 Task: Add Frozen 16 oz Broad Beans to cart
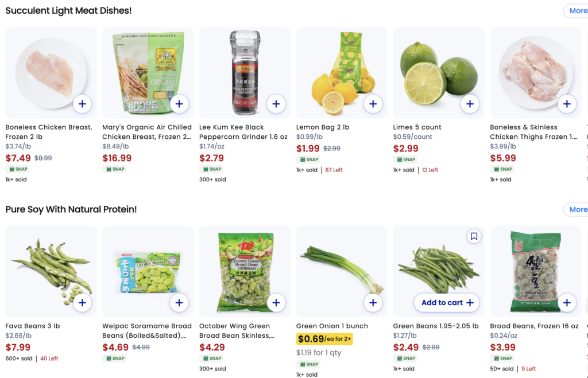coord(567,303)
